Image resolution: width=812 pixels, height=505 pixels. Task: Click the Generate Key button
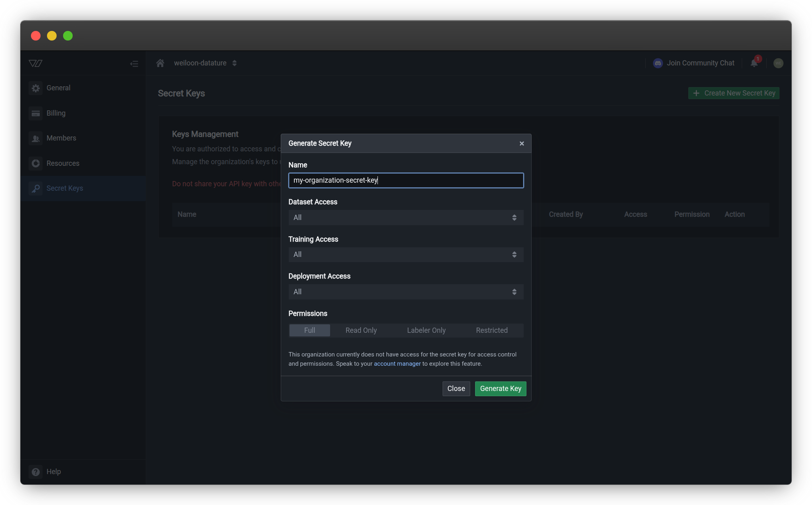pyautogui.click(x=500, y=389)
